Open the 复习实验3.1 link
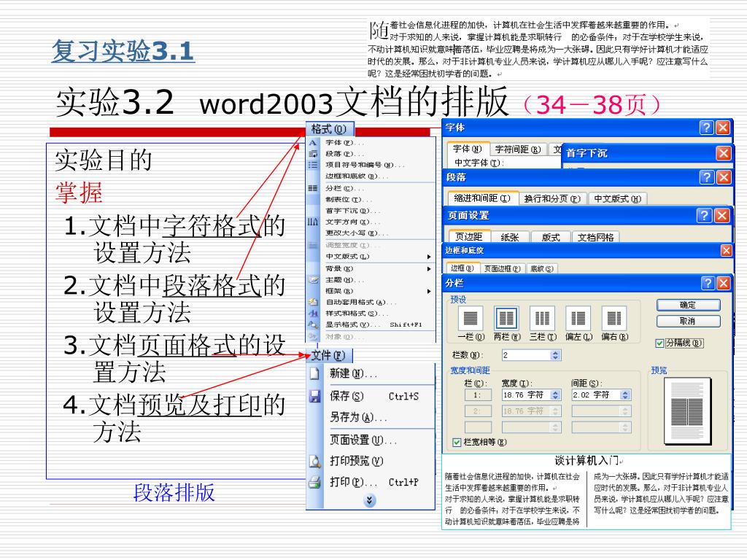 pyautogui.click(x=123, y=51)
